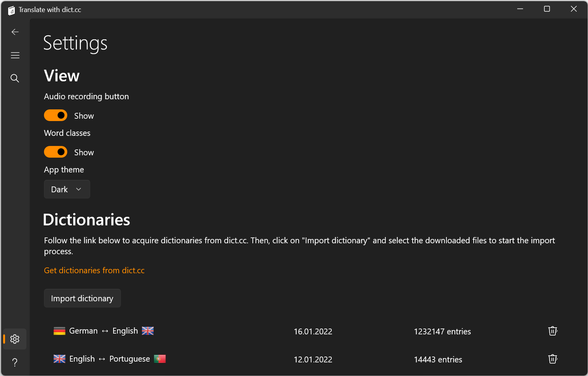Maximize the application window
588x376 pixels.
pyautogui.click(x=547, y=9)
